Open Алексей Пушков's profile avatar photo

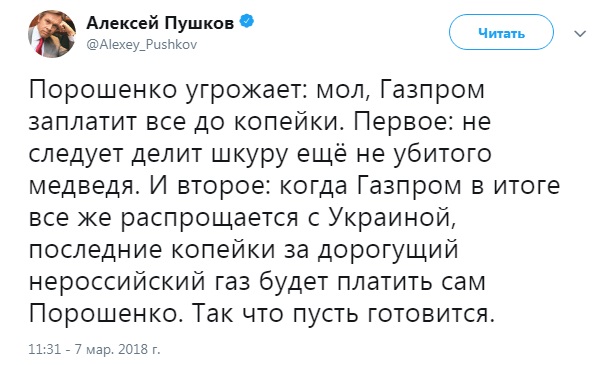(52, 33)
